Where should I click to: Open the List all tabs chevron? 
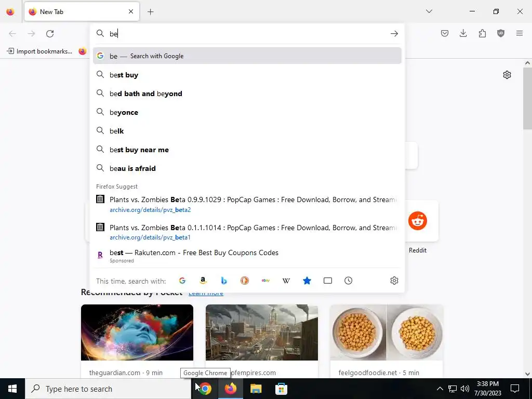click(429, 11)
